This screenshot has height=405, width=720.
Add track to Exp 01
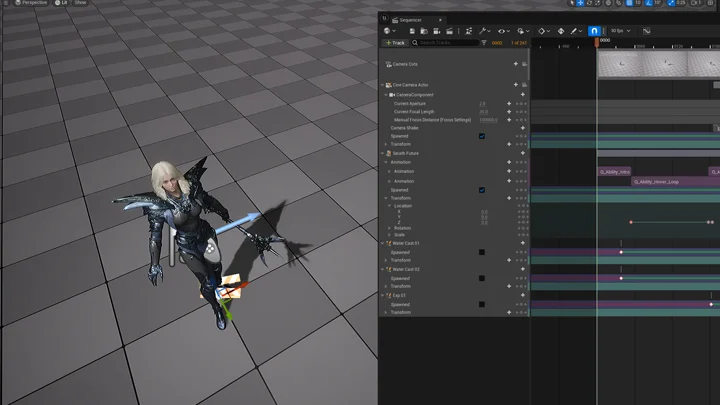click(523, 295)
